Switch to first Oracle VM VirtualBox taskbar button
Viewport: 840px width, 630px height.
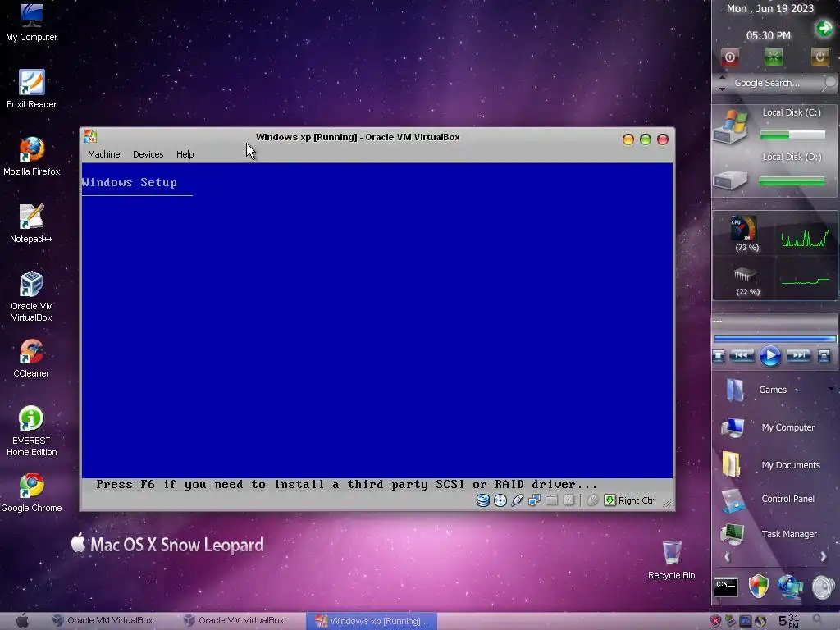coord(103,620)
